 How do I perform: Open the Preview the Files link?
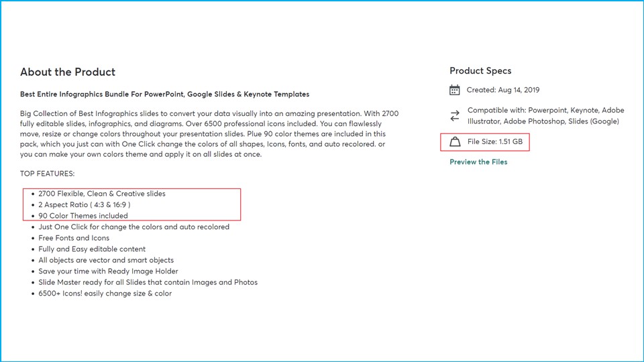[x=478, y=162]
